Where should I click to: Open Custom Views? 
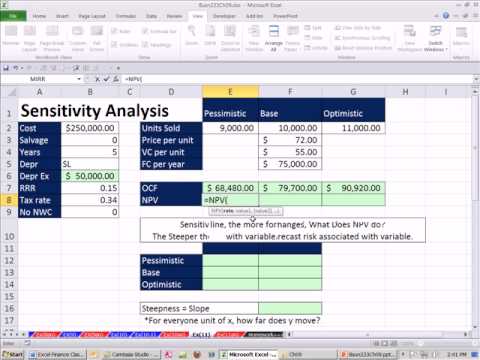pos(78,37)
